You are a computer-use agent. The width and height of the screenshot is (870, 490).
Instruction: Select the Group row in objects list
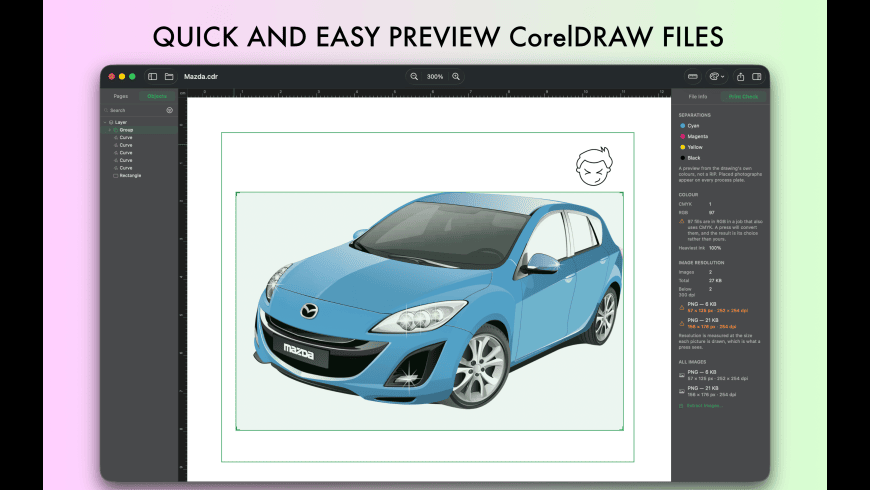point(140,130)
